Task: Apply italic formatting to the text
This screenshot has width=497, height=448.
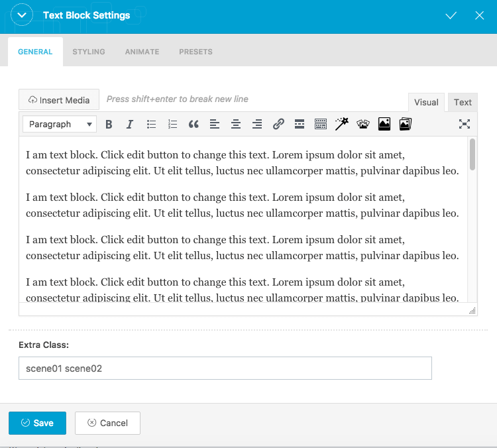Action: [130, 124]
